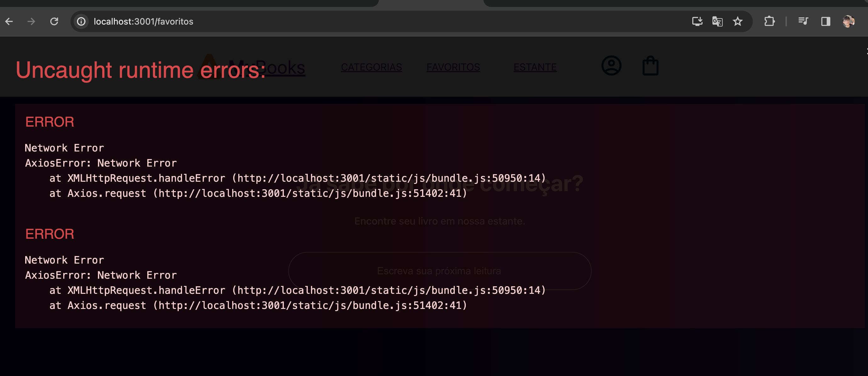Click the first ERROR heading
868x376 pixels.
49,122
